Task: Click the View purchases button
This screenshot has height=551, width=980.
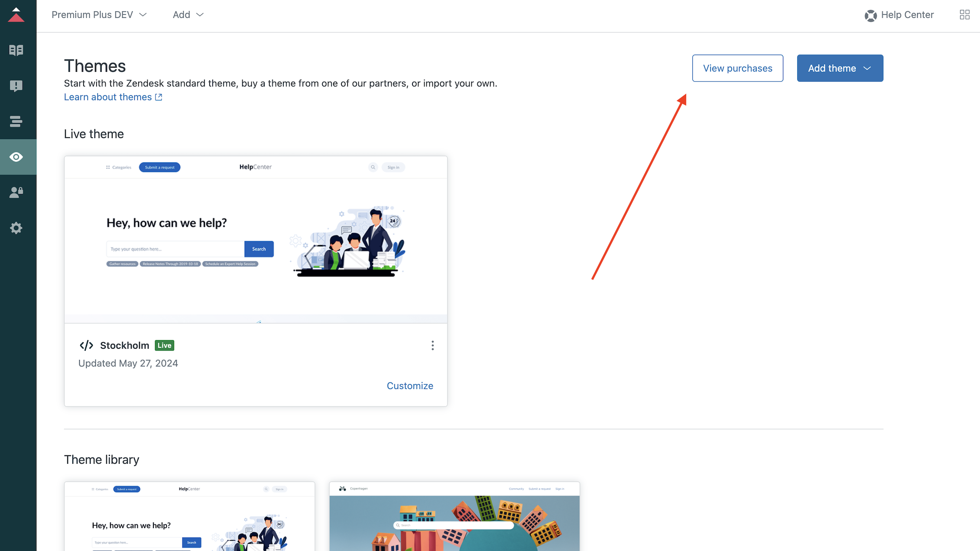Action: coord(737,68)
